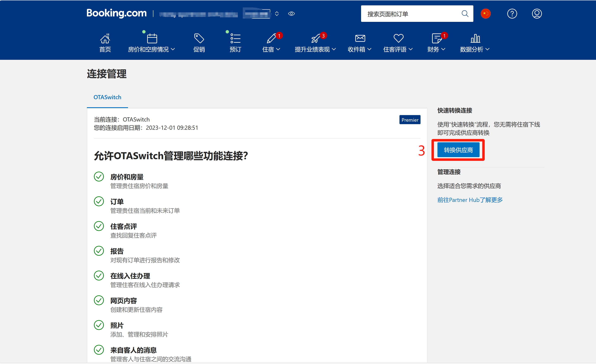The height and width of the screenshot is (364, 596).
Task: Click the green check beside 住客点评
Action: click(x=99, y=226)
